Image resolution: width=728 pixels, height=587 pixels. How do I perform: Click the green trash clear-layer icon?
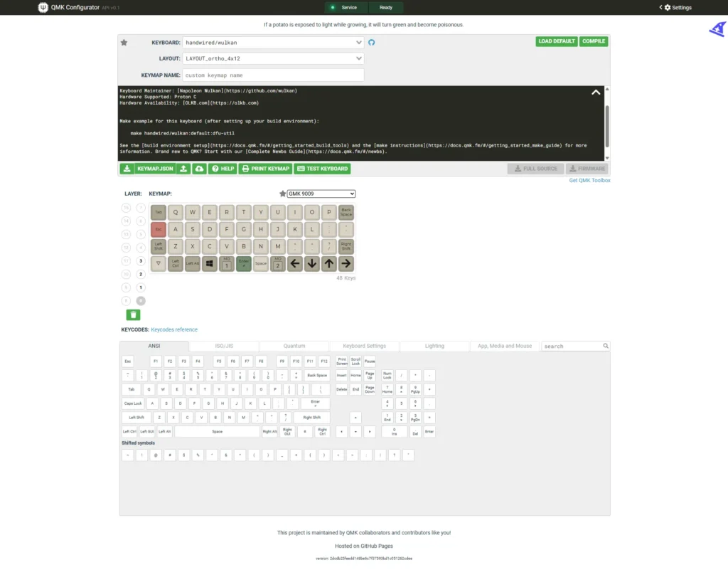point(133,315)
